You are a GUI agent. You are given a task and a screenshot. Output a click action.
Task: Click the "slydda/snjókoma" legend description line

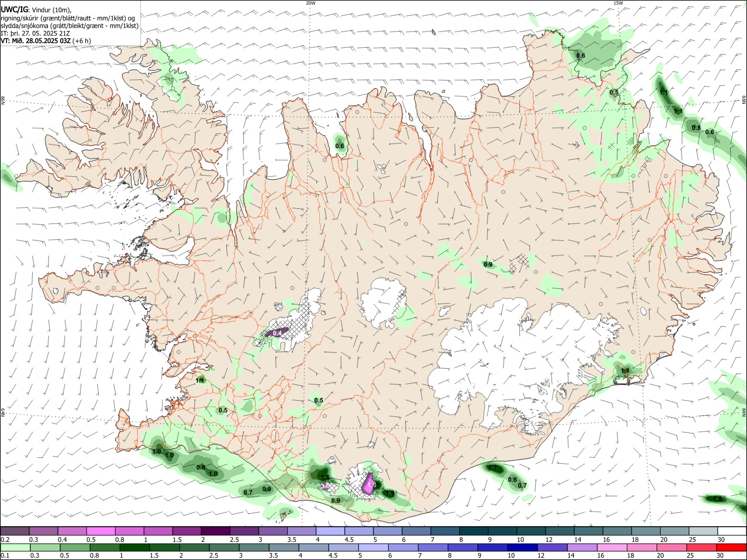tap(69, 26)
